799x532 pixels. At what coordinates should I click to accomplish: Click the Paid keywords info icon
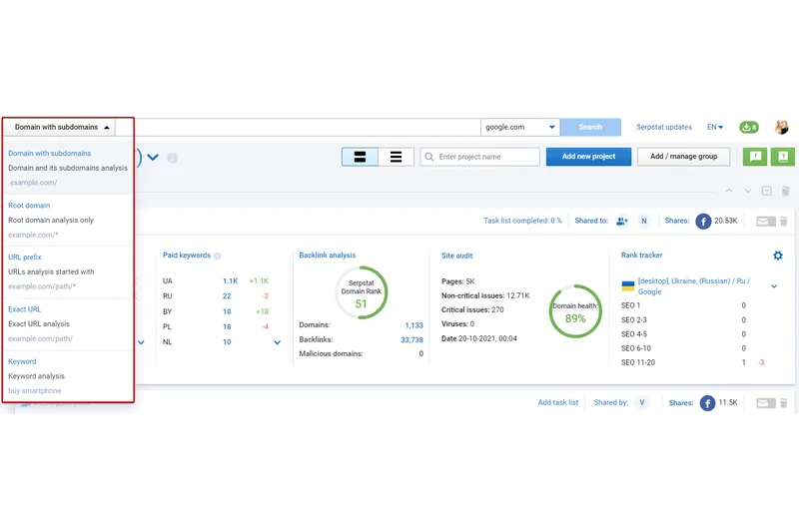[218, 256]
